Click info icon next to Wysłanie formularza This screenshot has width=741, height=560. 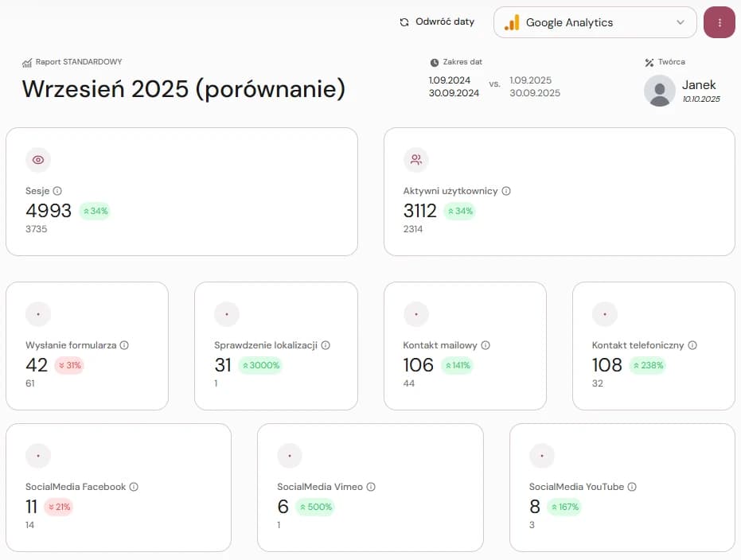124,345
